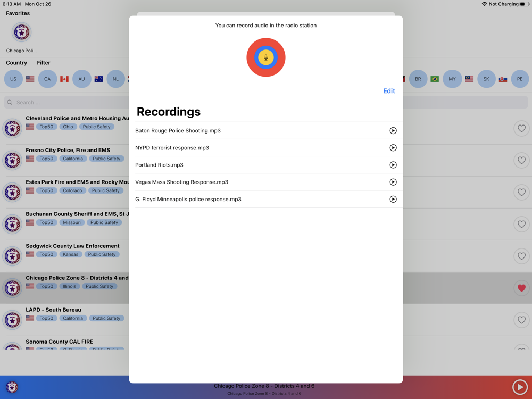
Task: Tap the United States flag icon in filter row
Action: (x=30, y=79)
